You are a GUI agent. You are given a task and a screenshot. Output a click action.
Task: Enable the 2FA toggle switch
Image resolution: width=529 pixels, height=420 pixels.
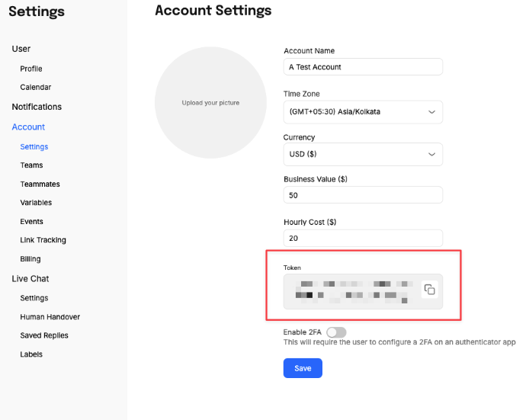point(335,332)
